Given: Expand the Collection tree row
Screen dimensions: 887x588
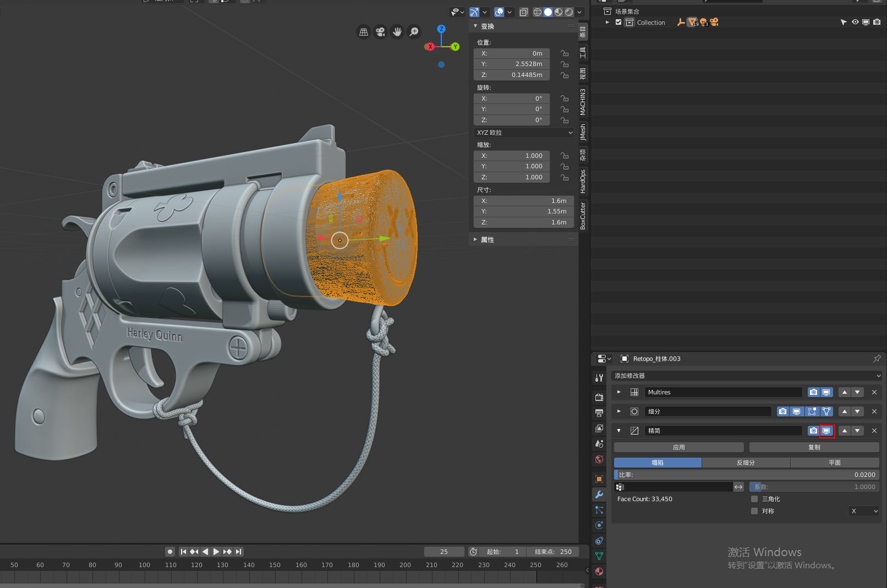Looking at the screenshot, I should click(x=607, y=23).
